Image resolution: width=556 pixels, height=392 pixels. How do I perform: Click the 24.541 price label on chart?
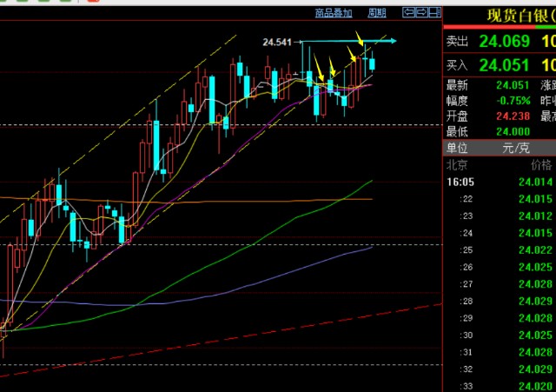(x=276, y=42)
